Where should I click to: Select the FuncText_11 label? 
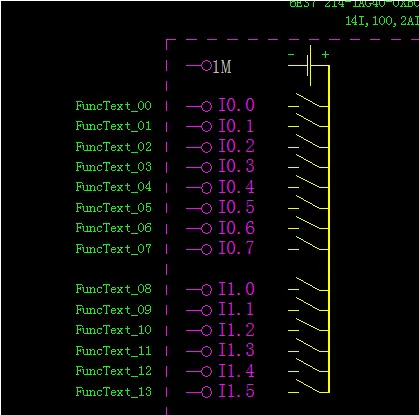point(113,351)
